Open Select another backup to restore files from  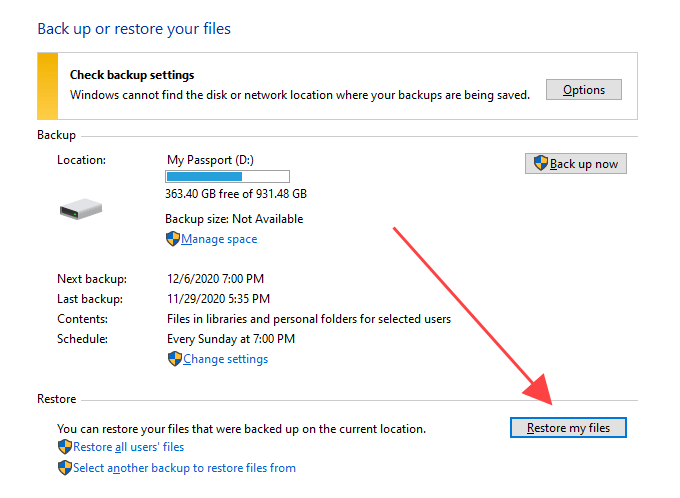coord(184,467)
